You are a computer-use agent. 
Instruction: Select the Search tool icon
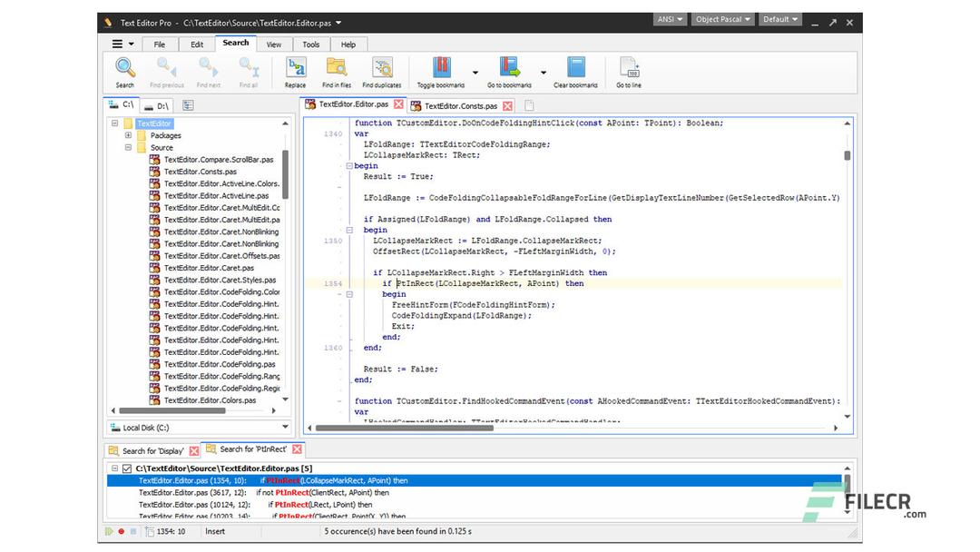pyautogui.click(x=124, y=68)
